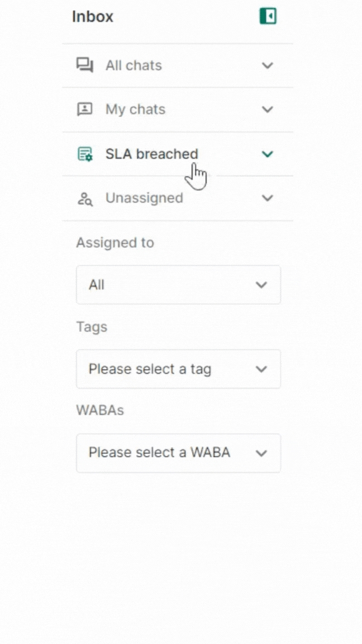Click the Inbox heading
Viewport: 362px width, 644px height.
pyautogui.click(x=93, y=17)
